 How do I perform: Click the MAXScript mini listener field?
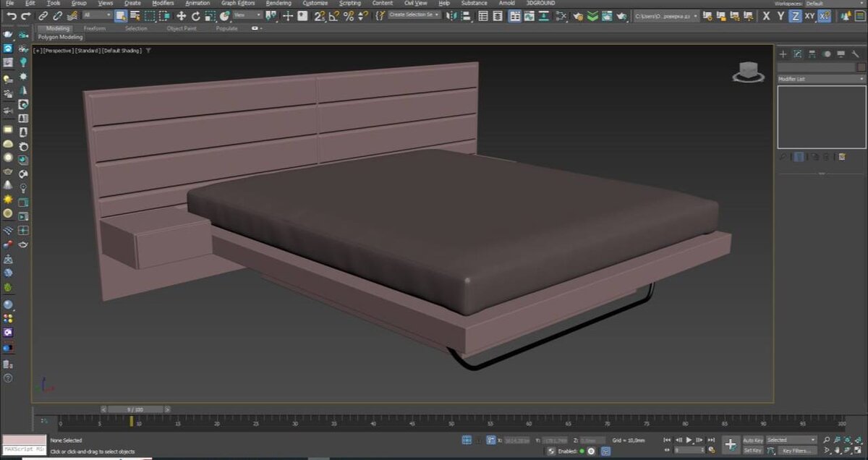click(x=24, y=448)
